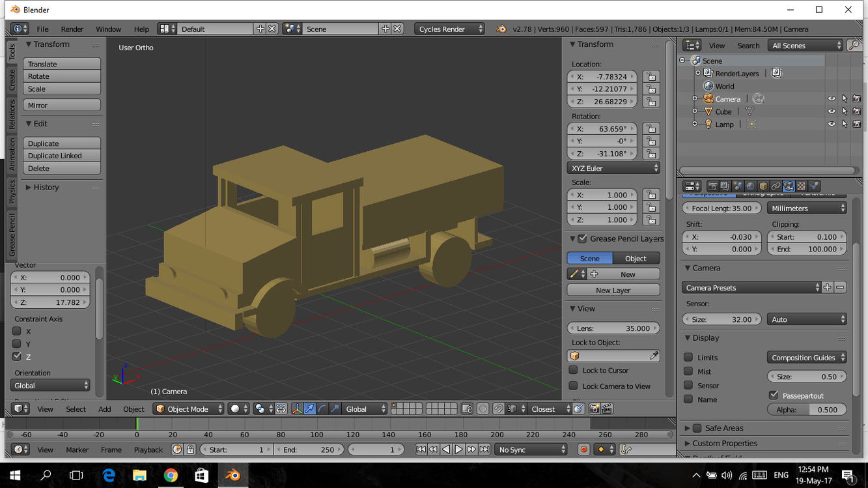Open the Object Mode dropdown
This screenshot has width=868, height=488.
[188, 409]
